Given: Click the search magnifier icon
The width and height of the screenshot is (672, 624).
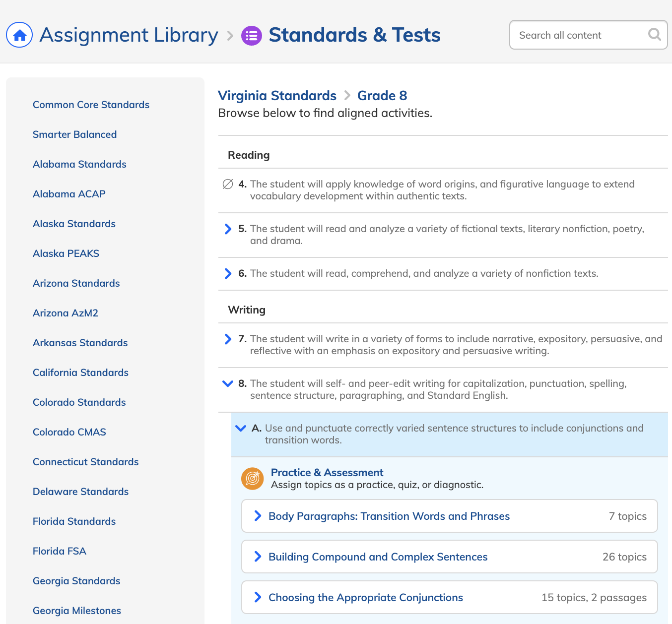Looking at the screenshot, I should coord(655,34).
